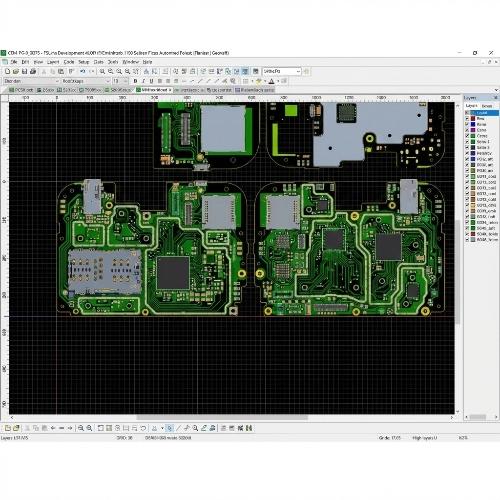This screenshot has width=500, height=500.
Task: Click the horizontal scrollbar left arrow below canvas
Action: [12, 417]
